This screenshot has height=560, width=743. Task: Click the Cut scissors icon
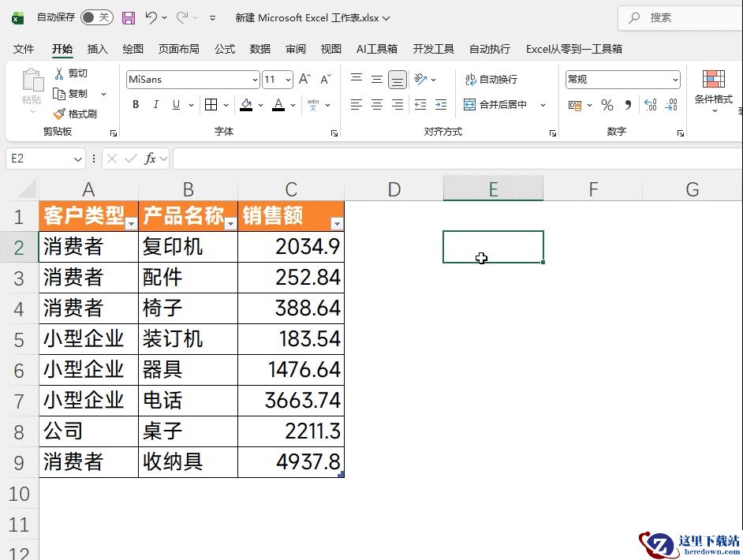pos(58,73)
